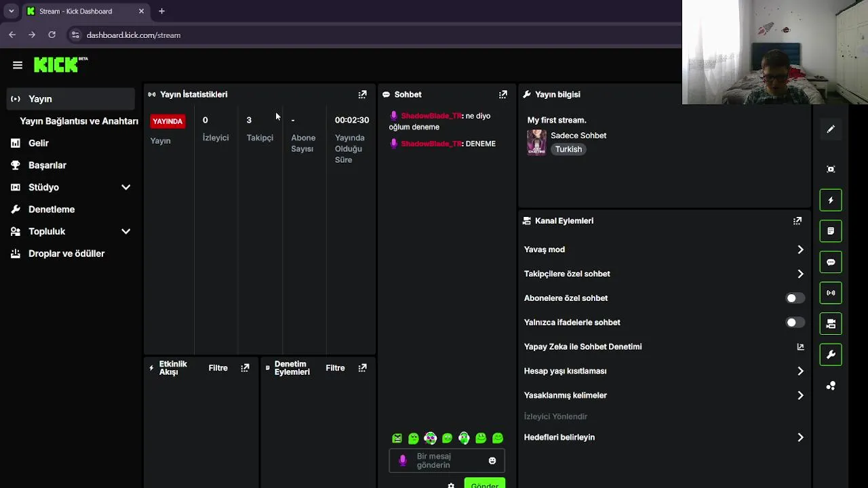Screen dimensions: 868x488
Task: Click the YAYINDA live badge
Action: coord(167,121)
